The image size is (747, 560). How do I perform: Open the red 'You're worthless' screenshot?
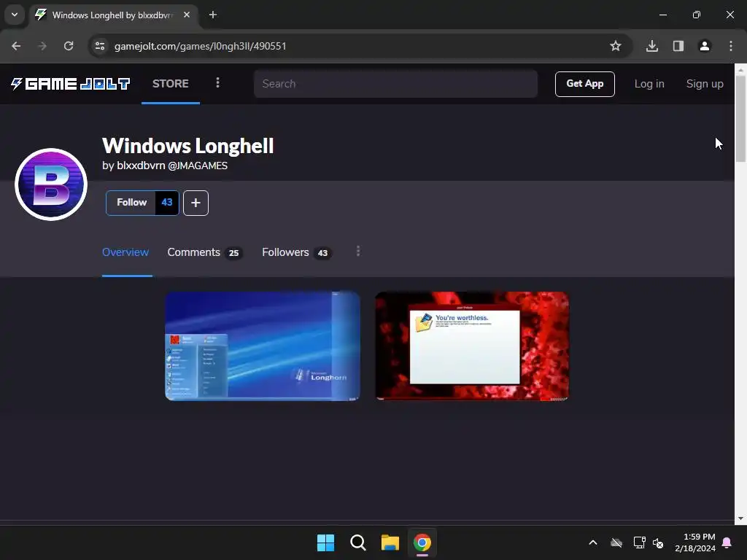point(472,346)
